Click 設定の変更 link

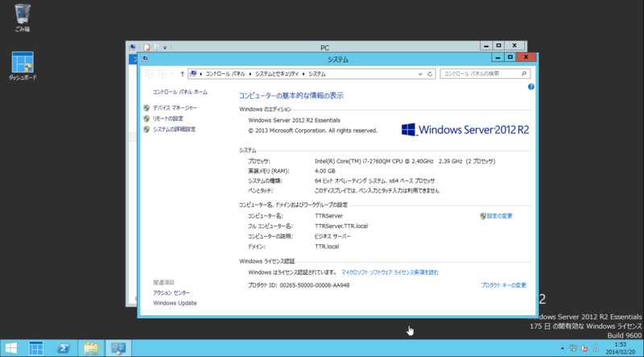499,216
